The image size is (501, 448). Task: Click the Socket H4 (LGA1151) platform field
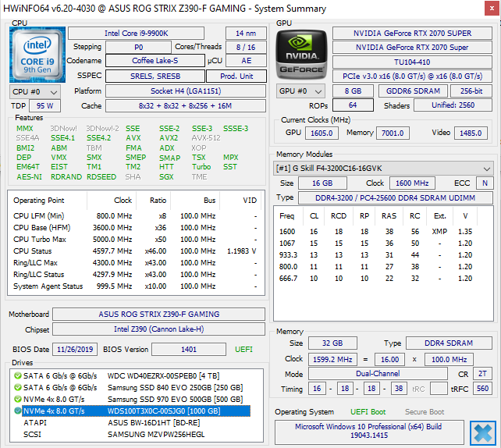186,91
